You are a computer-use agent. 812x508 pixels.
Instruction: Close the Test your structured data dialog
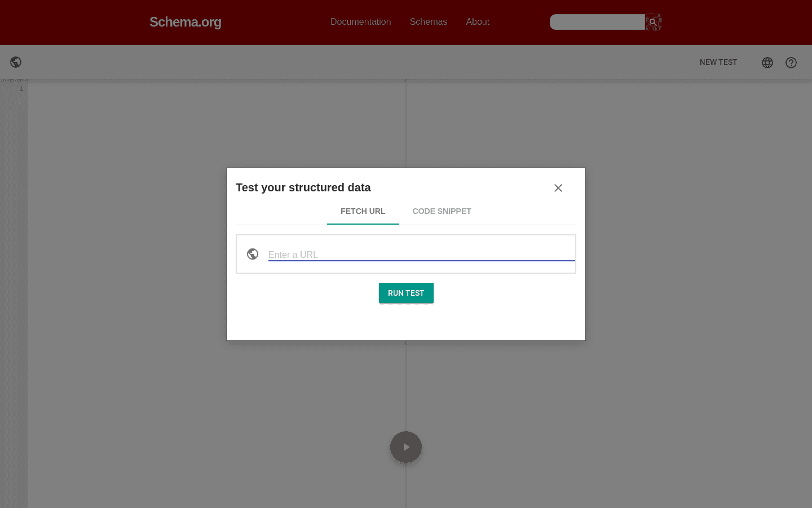click(x=558, y=188)
